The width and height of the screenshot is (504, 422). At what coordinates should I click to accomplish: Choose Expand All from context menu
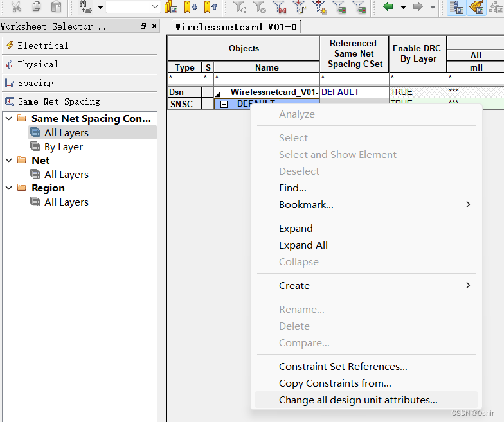(303, 245)
